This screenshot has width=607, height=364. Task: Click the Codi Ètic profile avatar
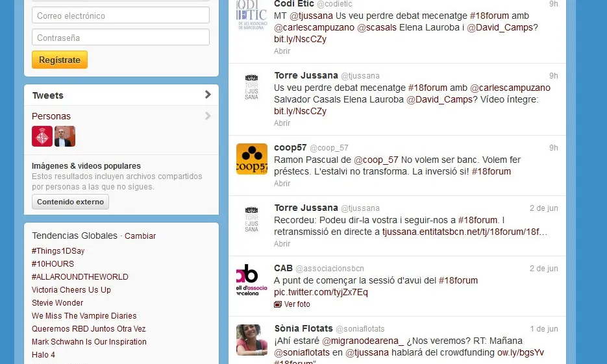point(251,18)
